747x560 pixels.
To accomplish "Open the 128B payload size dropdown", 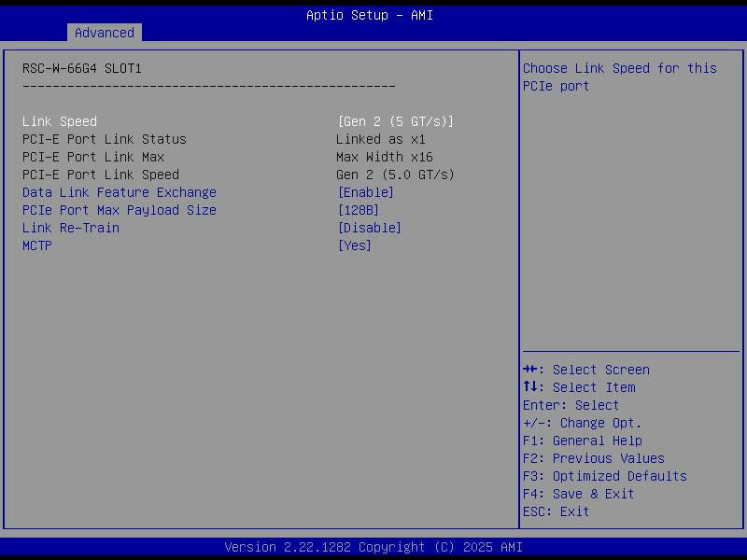I will [358, 210].
